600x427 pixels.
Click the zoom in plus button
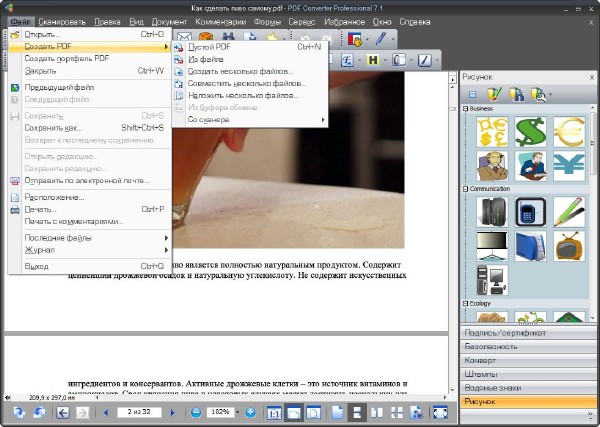[x=250, y=412]
